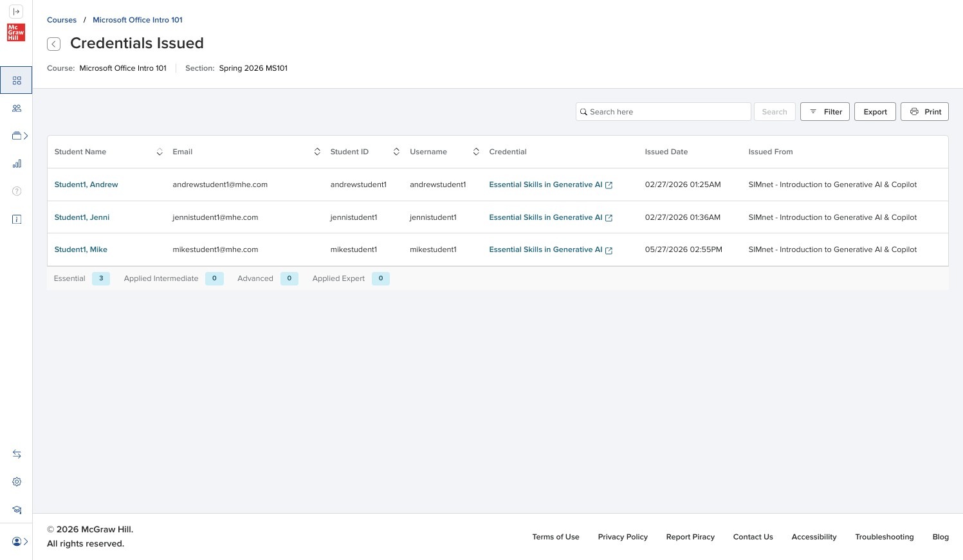Open the people/roster icon in sidebar
963x560 pixels.
point(17,108)
